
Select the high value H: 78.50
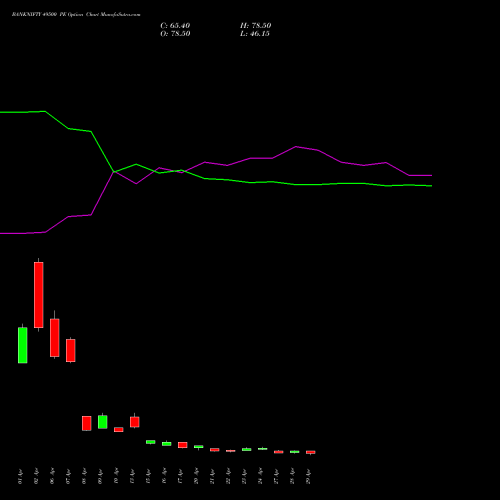[255, 26]
